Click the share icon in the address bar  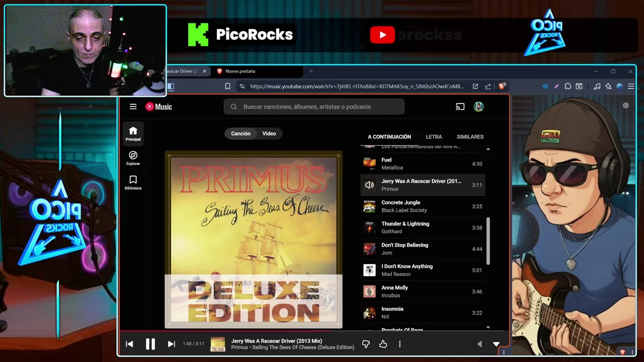coord(488,86)
